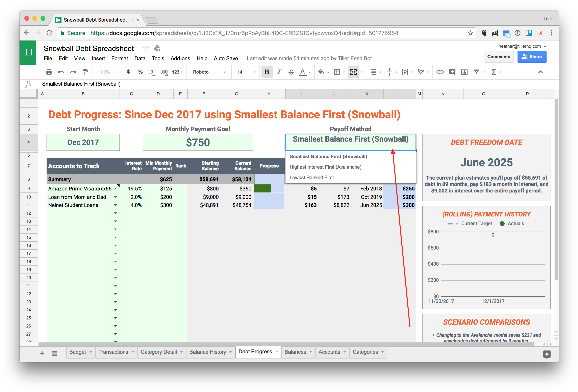Open the last edit history link
This screenshot has width=578, height=392.
pos(309,58)
